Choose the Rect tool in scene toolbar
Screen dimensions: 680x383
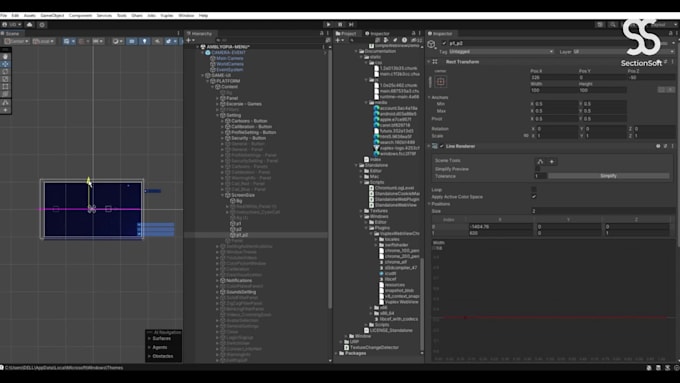tap(5, 87)
